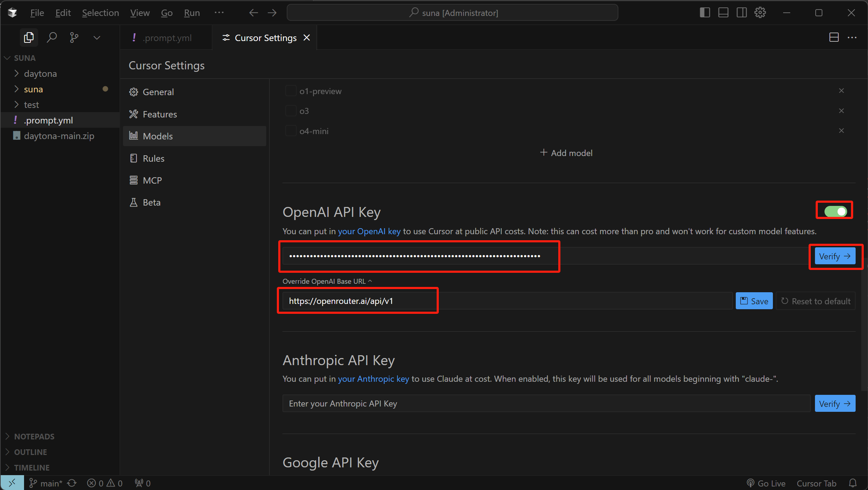
Task: Open the Search magnifier in sidebar
Action: coord(52,38)
